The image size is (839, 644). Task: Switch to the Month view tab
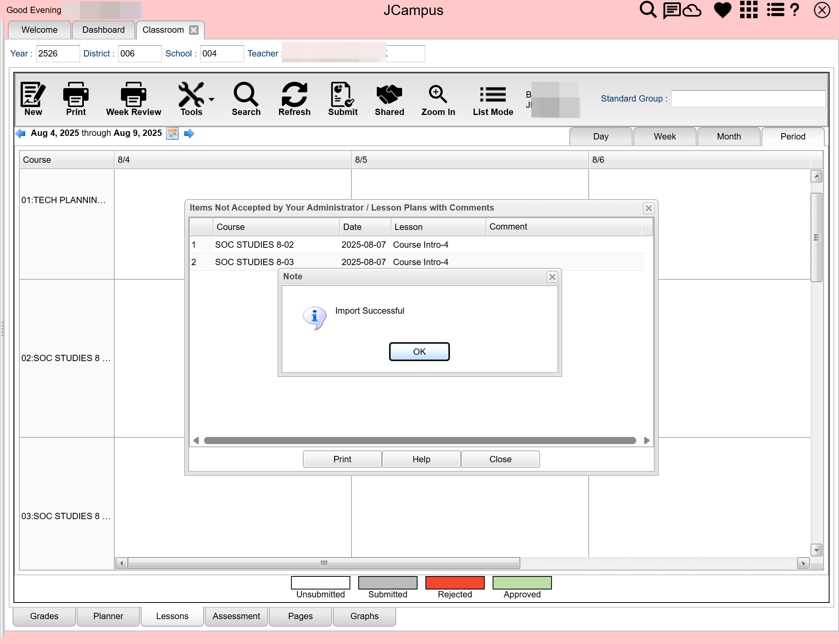[x=729, y=137]
